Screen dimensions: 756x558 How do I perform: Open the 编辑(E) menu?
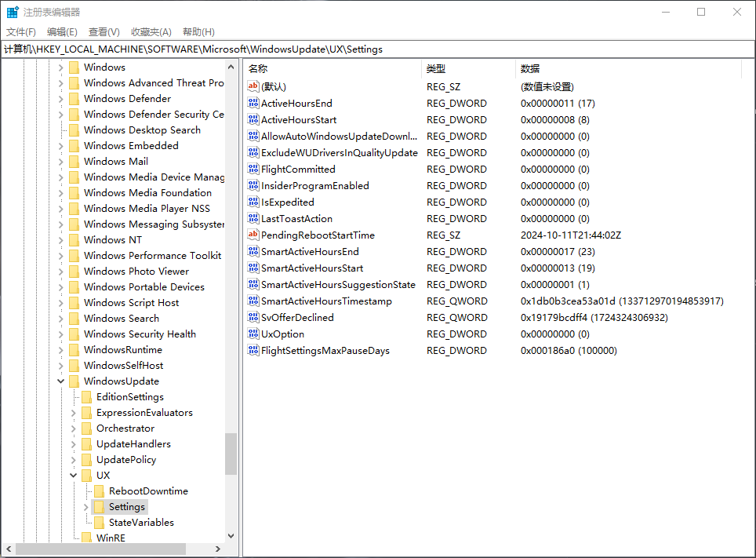pyautogui.click(x=62, y=32)
